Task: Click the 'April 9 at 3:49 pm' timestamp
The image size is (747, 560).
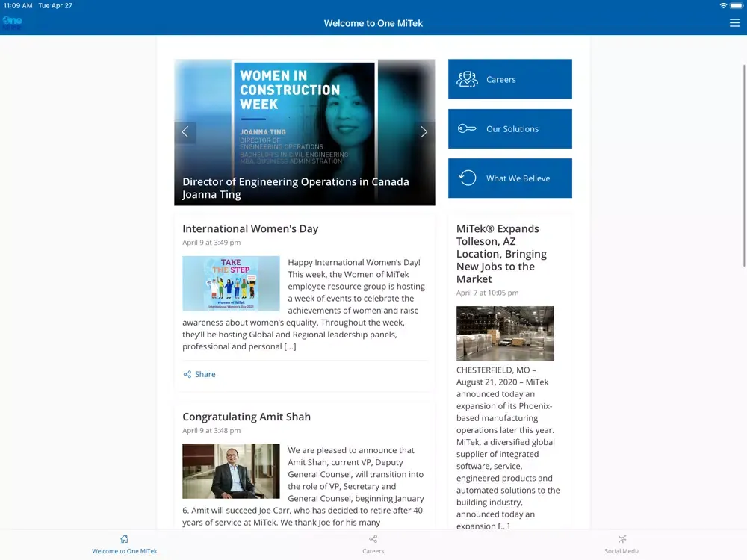Action: [x=211, y=243]
